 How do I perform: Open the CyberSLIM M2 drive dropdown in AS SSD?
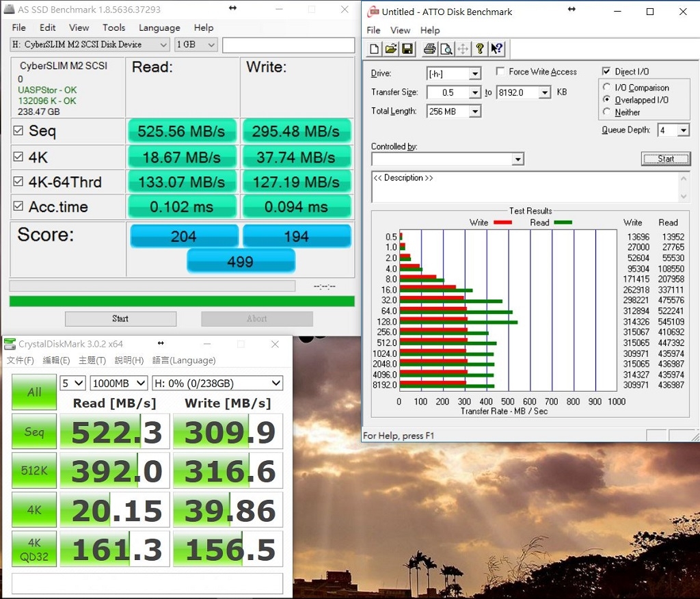click(90, 44)
